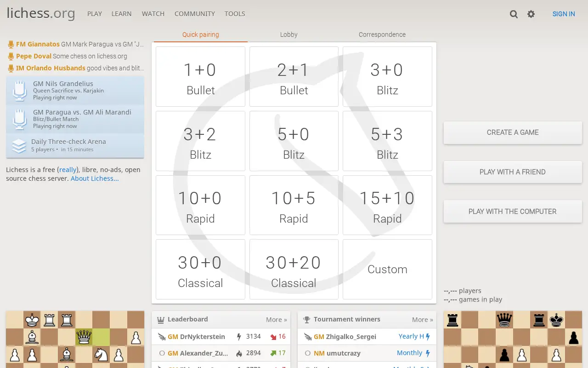The width and height of the screenshot is (588, 368).
Task: Click PLAY WITH THE COMPUTER
Action: (x=513, y=212)
